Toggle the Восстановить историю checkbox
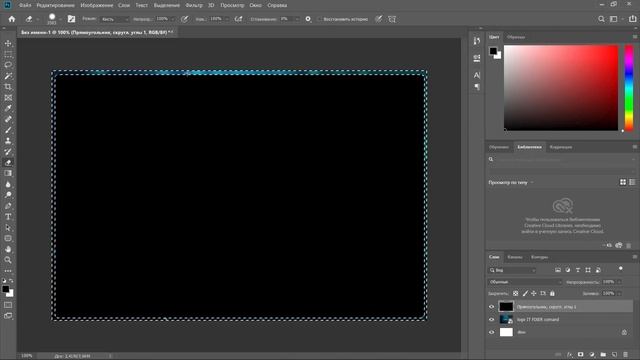The height and width of the screenshot is (360, 640). point(319,19)
